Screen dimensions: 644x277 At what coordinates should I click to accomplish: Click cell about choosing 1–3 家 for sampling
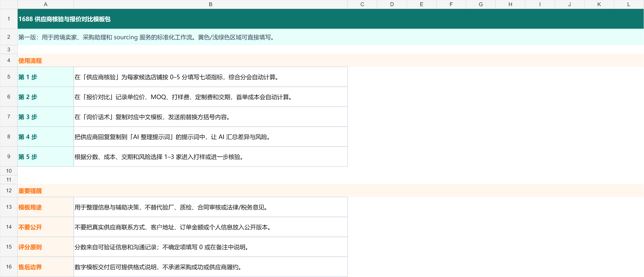(211, 157)
